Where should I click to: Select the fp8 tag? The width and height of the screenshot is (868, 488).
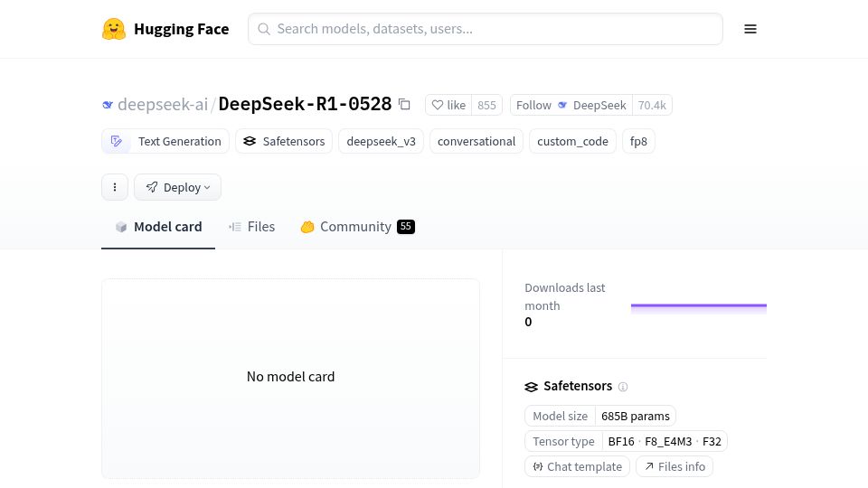coord(638,141)
